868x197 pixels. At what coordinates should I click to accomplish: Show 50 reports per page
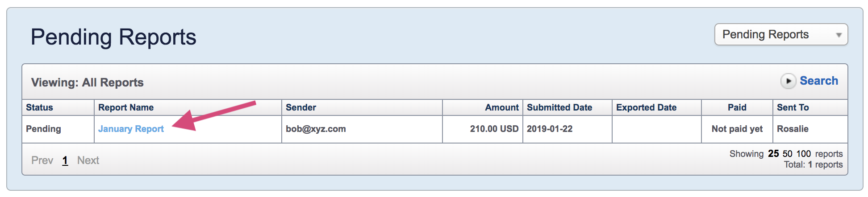tap(787, 154)
